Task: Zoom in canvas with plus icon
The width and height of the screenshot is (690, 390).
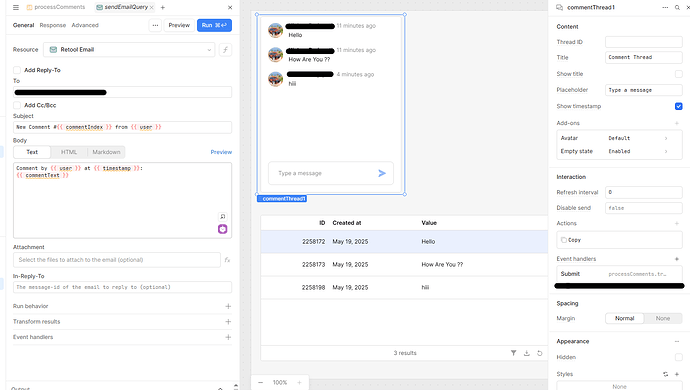Action: coord(299,383)
